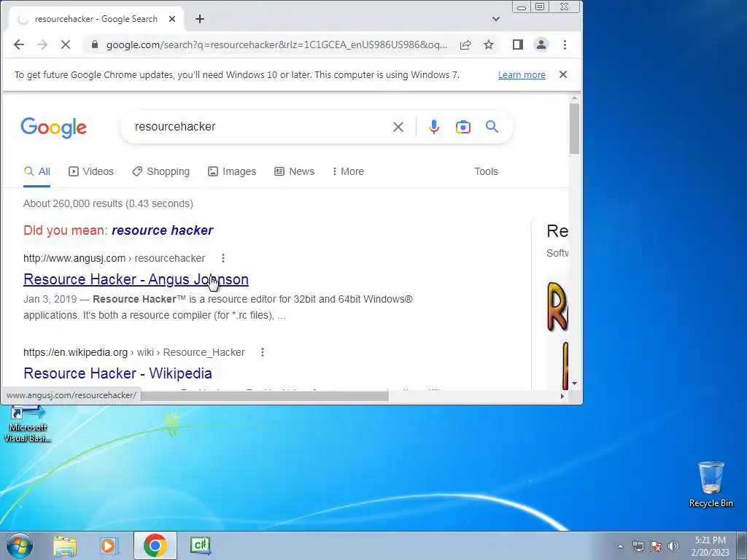Viewport: 747px width, 560px height.
Task: Open the Learn more link
Action: [522, 75]
